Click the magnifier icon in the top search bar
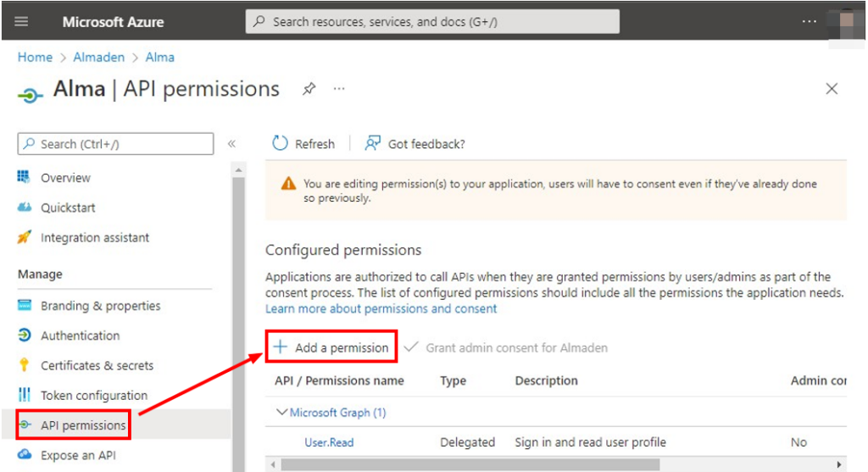The image size is (868, 472). (259, 21)
